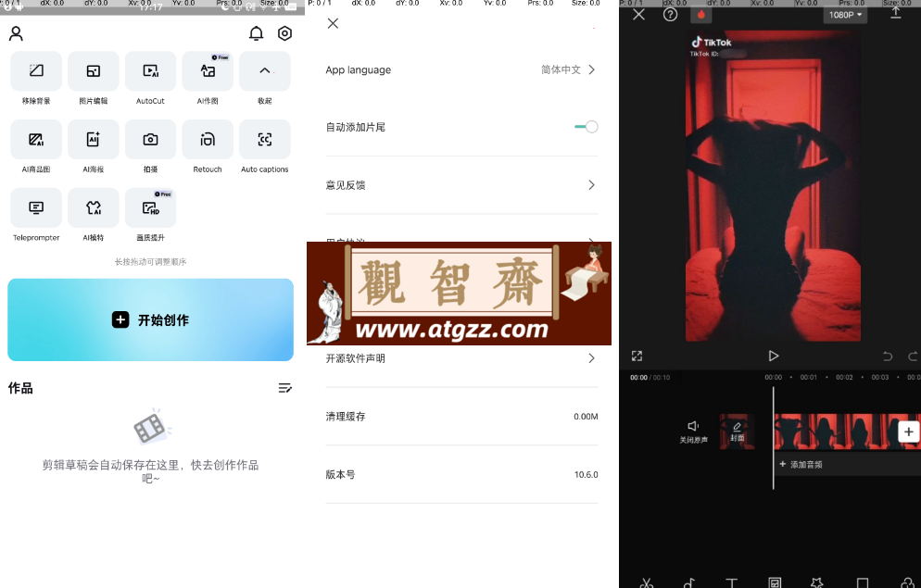Tap 清理缓存 to clear cache
Image resolution: width=921 pixels, height=588 pixels.
coord(461,417)
